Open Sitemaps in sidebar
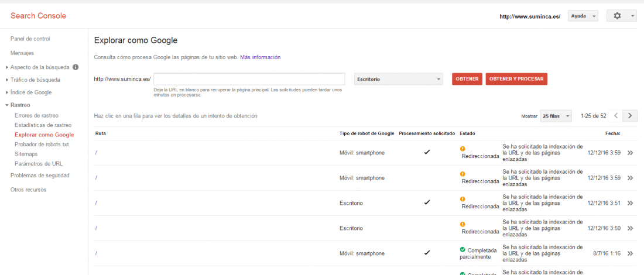 pos(26,154)
